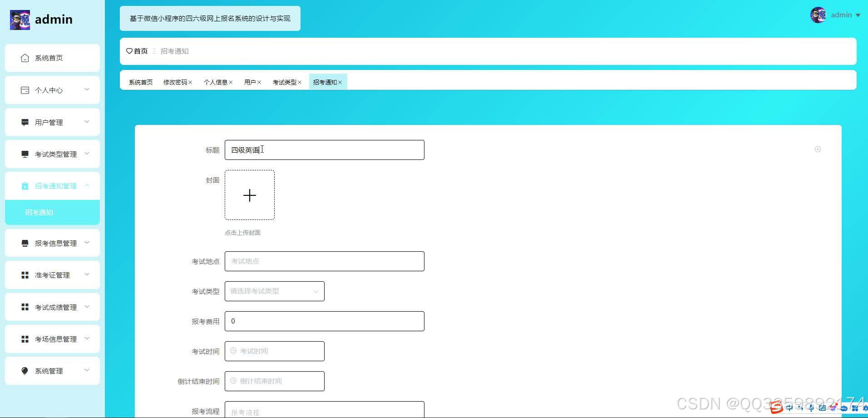The height and width of the screenshot is (418, 868).
Task: Focus the 考试地点 input field
Action: coord(325,261)
